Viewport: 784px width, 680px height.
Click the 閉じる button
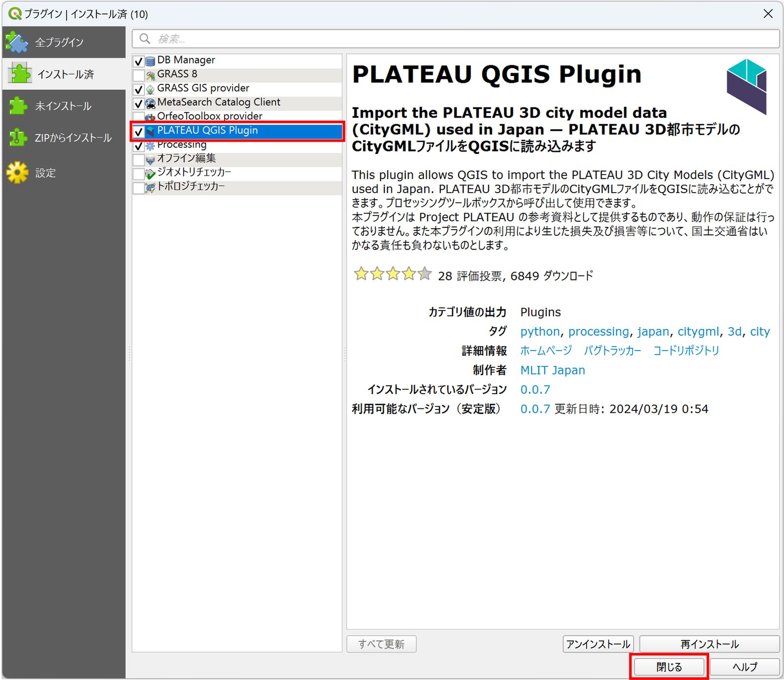[669, 667]
